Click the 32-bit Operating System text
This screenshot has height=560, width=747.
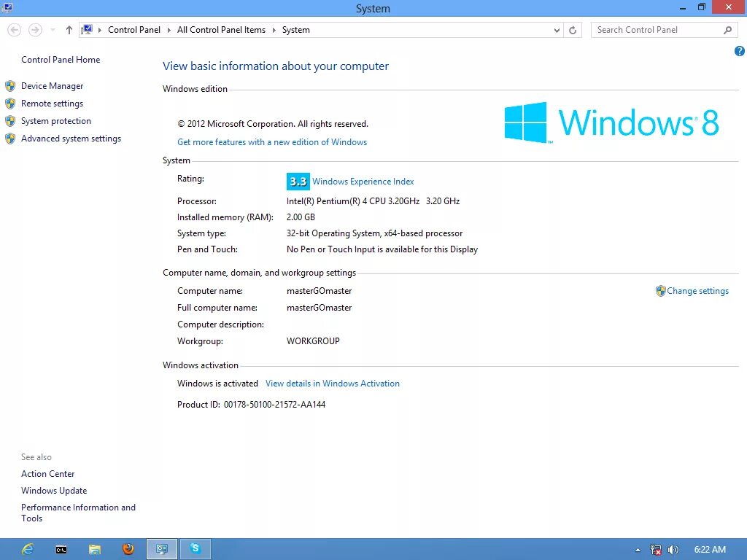[x=374, y=233]
